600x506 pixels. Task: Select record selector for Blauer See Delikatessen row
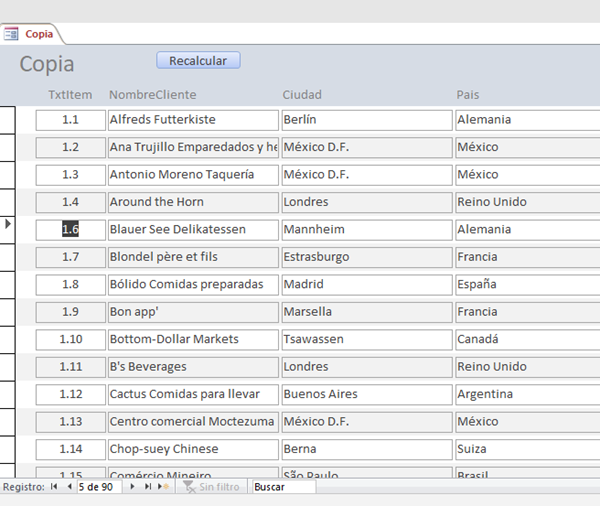tap(8, 229)
